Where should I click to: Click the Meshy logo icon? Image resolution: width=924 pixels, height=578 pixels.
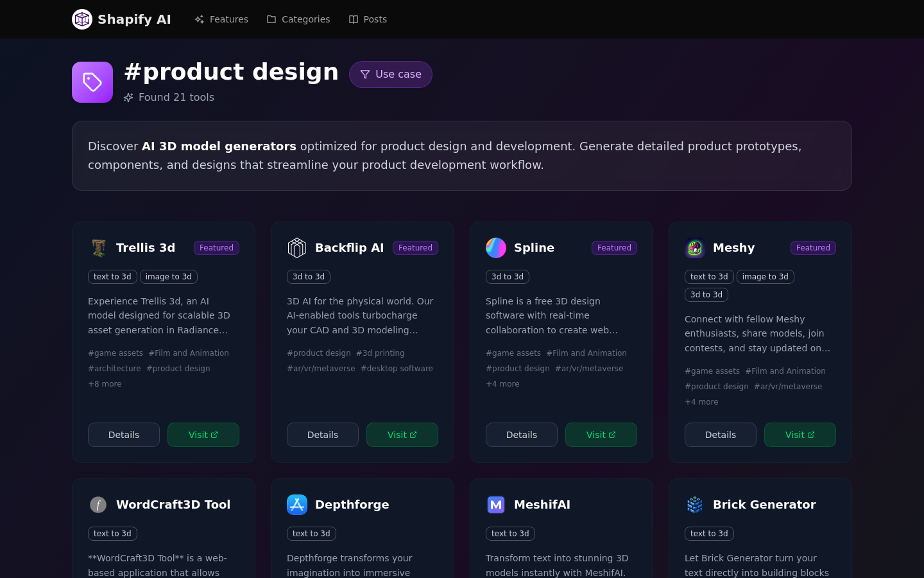695,248
